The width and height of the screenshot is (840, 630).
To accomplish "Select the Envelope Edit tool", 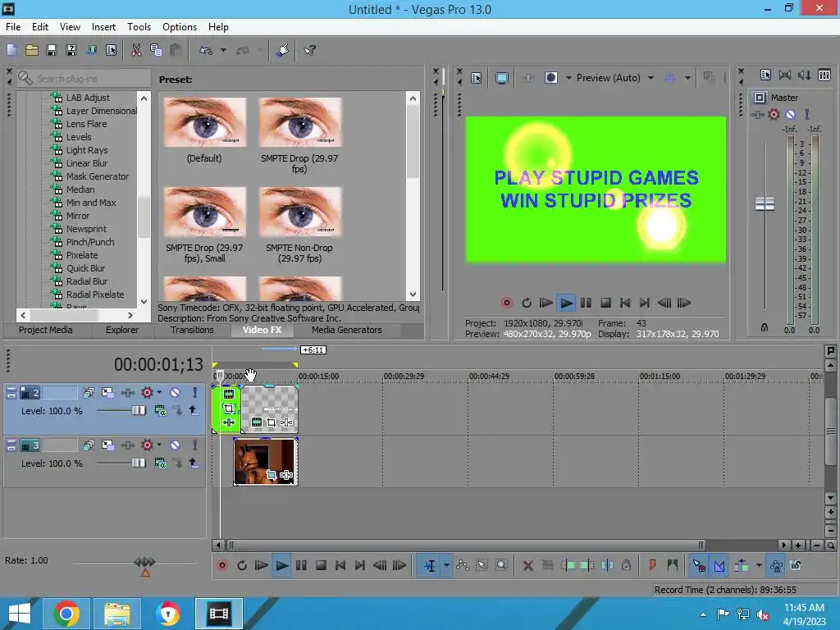I will click(x=463, y=565).
